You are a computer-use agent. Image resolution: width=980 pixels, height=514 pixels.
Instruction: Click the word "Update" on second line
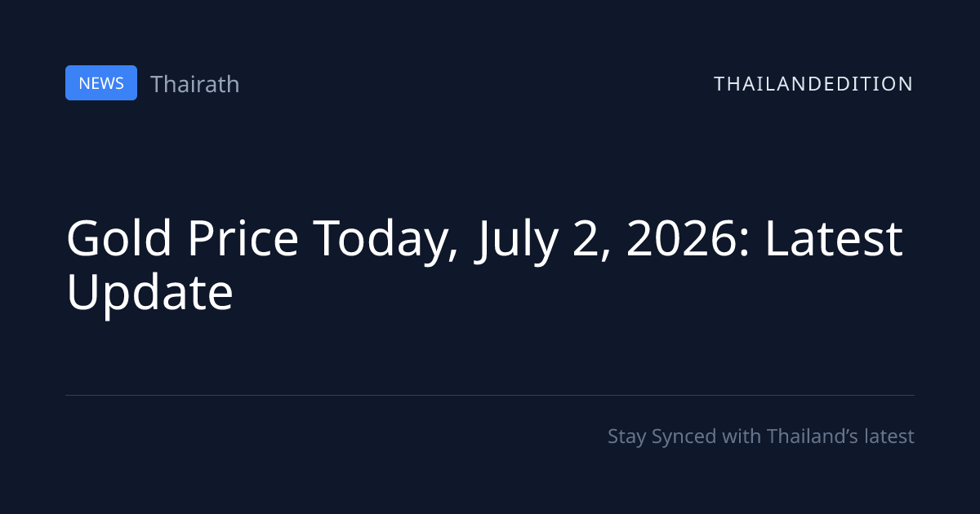149,293
